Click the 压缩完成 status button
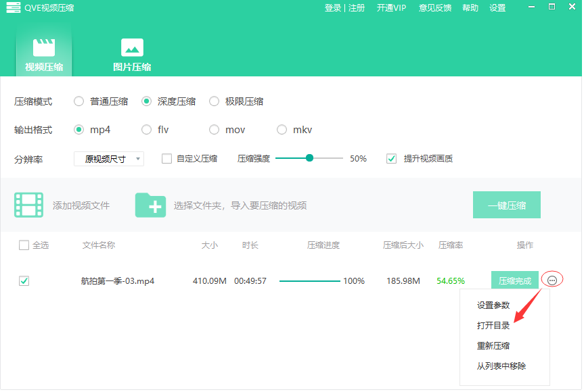 515,280
